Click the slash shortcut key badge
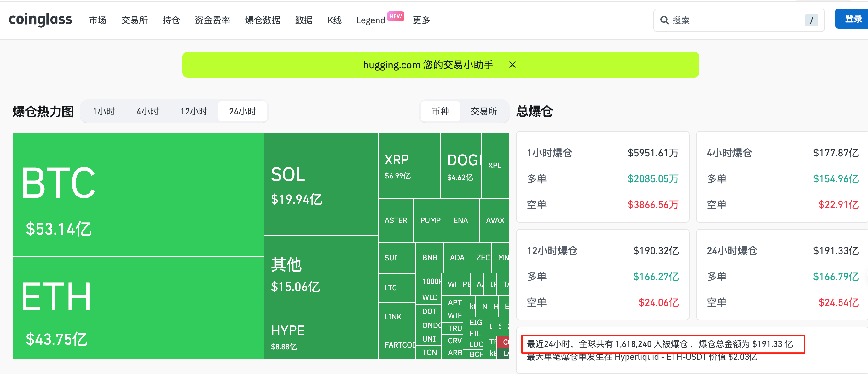The width and height of the screenshot is (868, 374). click(811, 20)
